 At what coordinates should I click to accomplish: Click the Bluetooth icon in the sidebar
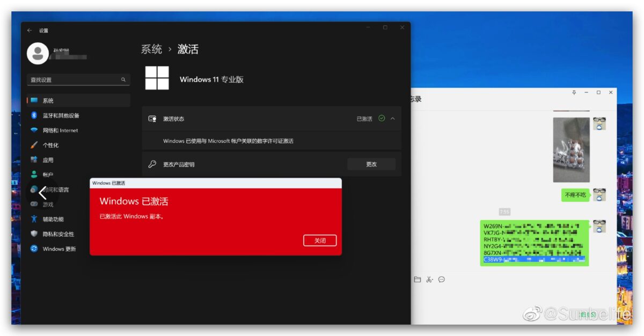(x=34, y=115)
